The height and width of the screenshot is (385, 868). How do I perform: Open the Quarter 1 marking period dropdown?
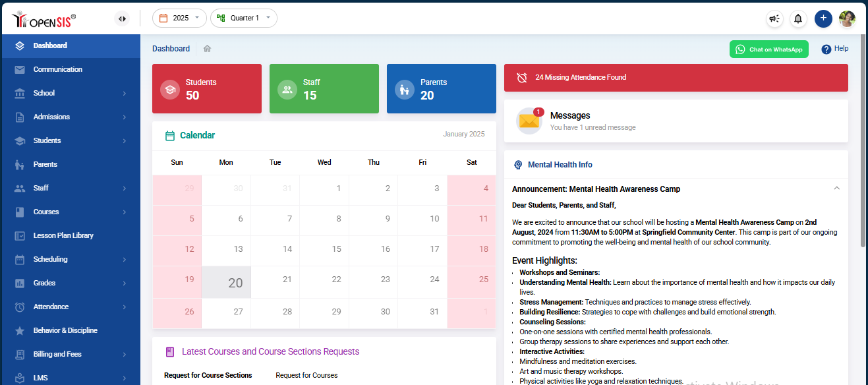click(243, 18)
